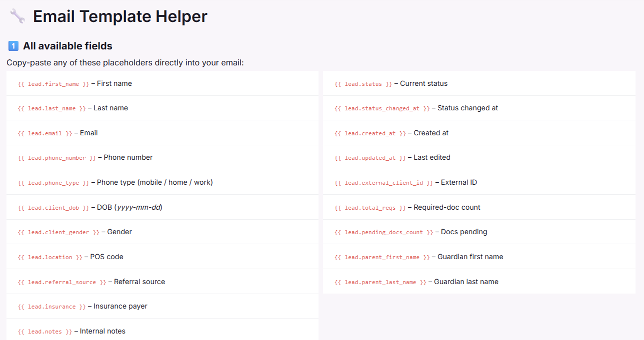The width and height of the screenshot is (644, 340).
Task: Select the lead.client_dob placeholder code
Action: pos(53,208)
